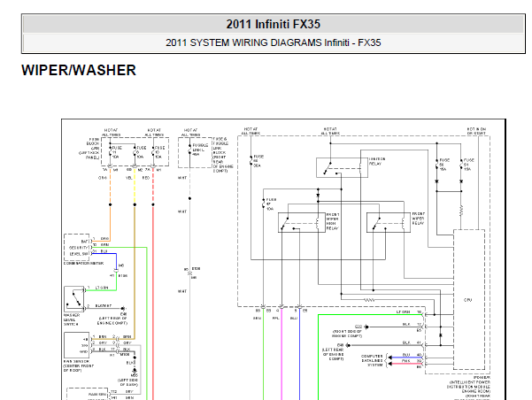Click '2011 SYSTEM WIRING DIAGRAMS Infiniti - FX35' subtitle

tap(274, 42)
